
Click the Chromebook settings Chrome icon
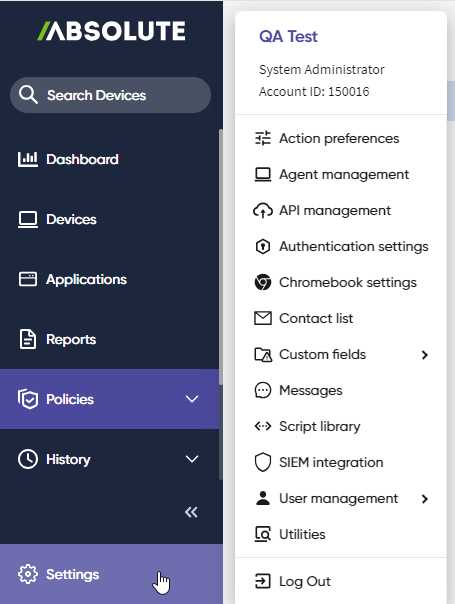click(263, 282)
